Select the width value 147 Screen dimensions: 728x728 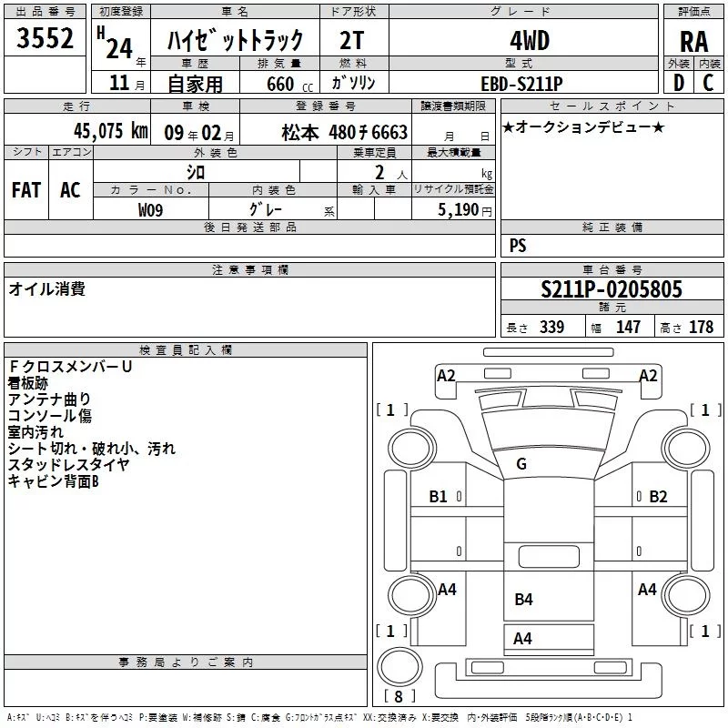coord(628,327)
